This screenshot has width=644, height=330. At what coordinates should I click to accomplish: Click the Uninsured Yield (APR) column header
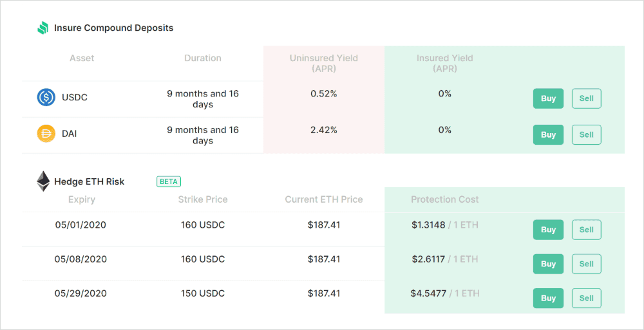pyautogui.click(x=324, y=64)
